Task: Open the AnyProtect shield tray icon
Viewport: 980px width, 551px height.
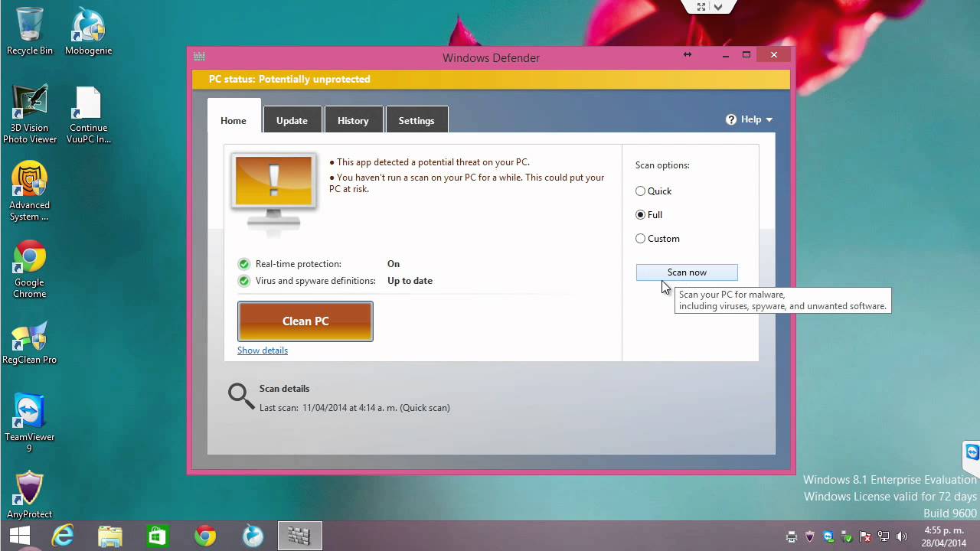Action: click(810, 537)
